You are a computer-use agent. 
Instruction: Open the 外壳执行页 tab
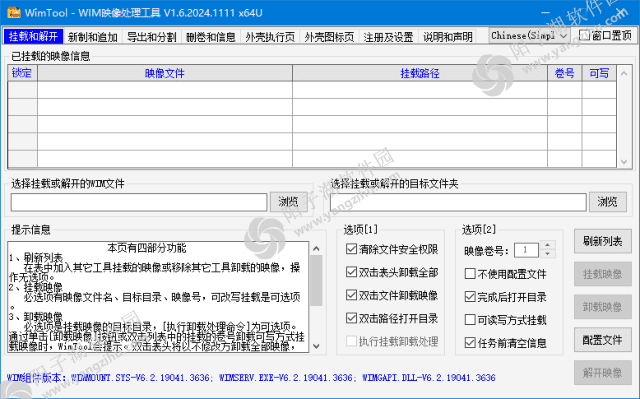(x=270, y=37)
